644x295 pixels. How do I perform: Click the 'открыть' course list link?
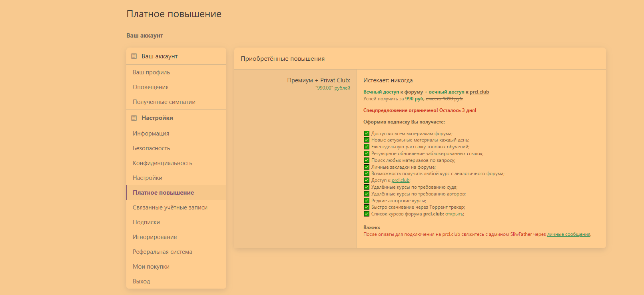coord(454,214)
